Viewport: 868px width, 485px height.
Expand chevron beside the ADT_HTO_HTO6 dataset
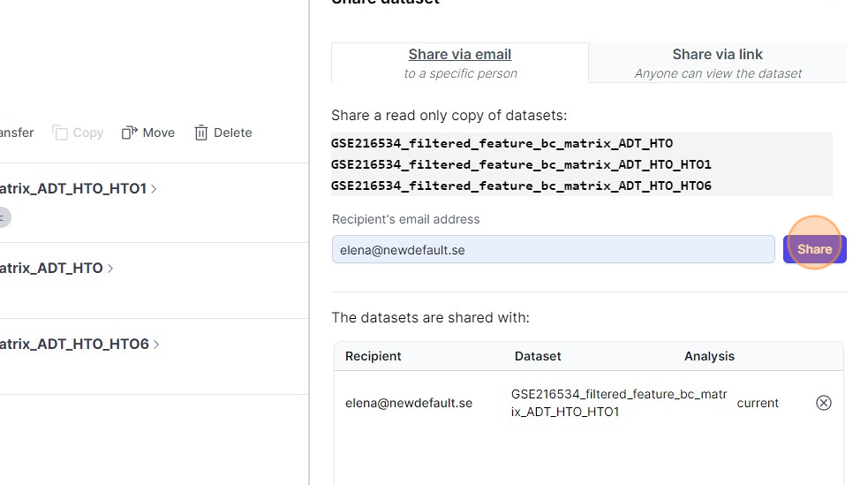coord(156,345)
